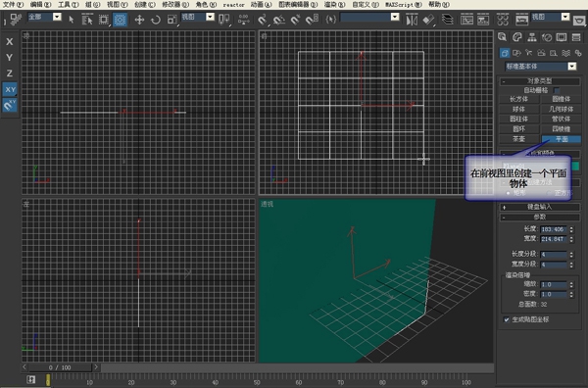Select the Helpers category icon

[x=553, y=53]
